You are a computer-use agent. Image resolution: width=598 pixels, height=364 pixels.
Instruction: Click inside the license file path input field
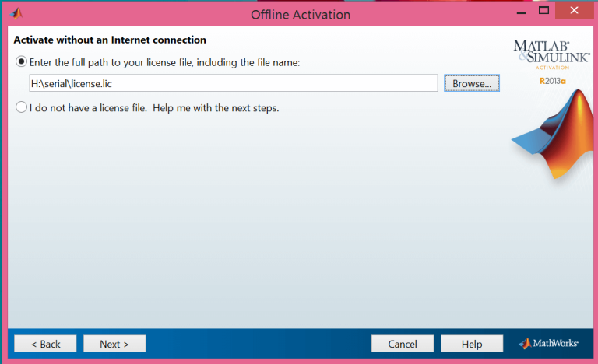(x=234, y=83)
